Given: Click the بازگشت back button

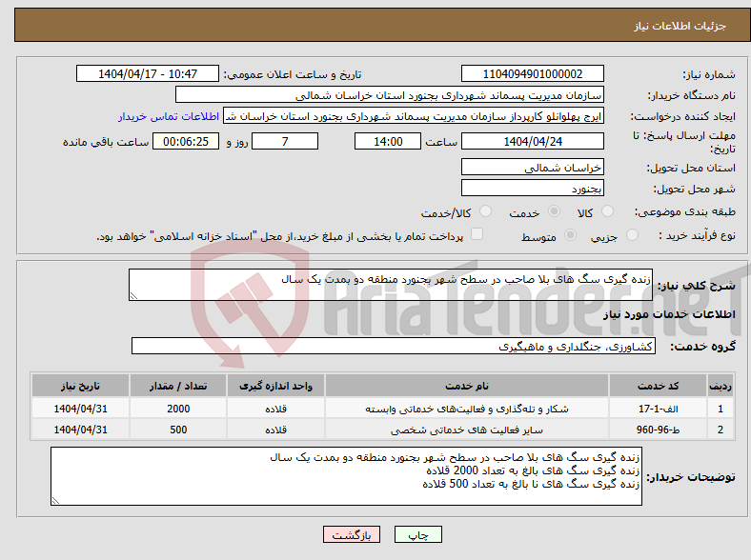Looking at the screenshot, I should [x=352, y=534].
